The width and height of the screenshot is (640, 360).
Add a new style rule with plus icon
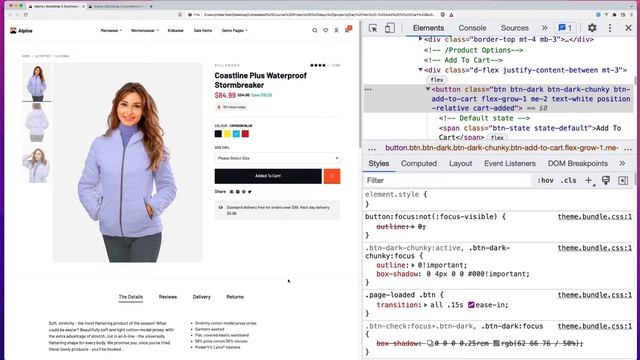[589, 180]
